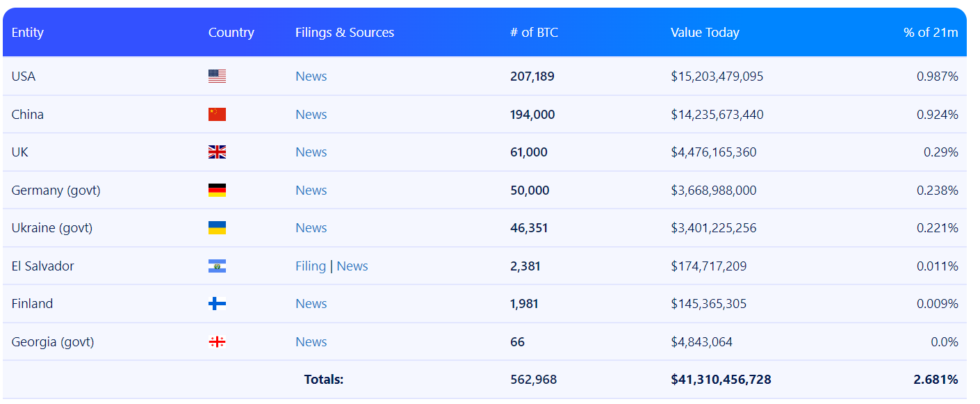Click the $145,365,305 value

pyautogui.click(x=709, y=304)
